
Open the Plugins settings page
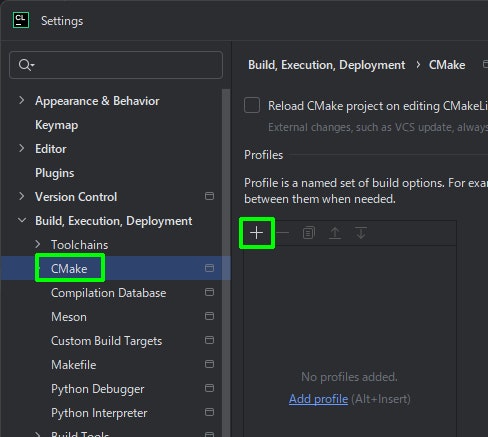click(55, 173)
